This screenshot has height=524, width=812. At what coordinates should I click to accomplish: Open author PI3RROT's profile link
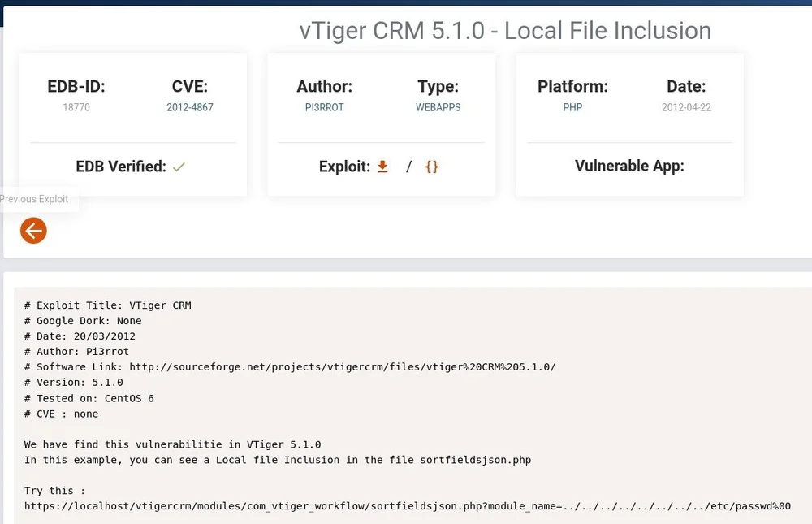pyautogui.click(x=324, y=107)
